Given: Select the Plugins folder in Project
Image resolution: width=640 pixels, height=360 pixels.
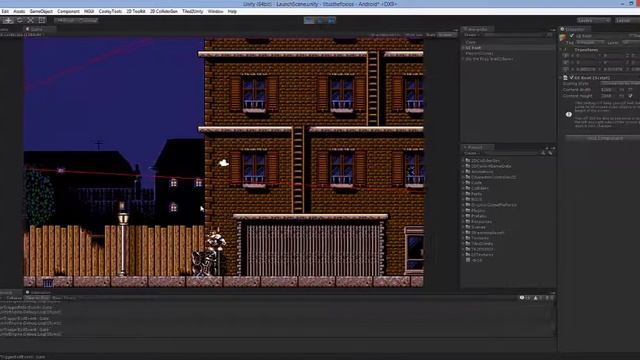Looking at the screenshot, I should pos(478,211).
